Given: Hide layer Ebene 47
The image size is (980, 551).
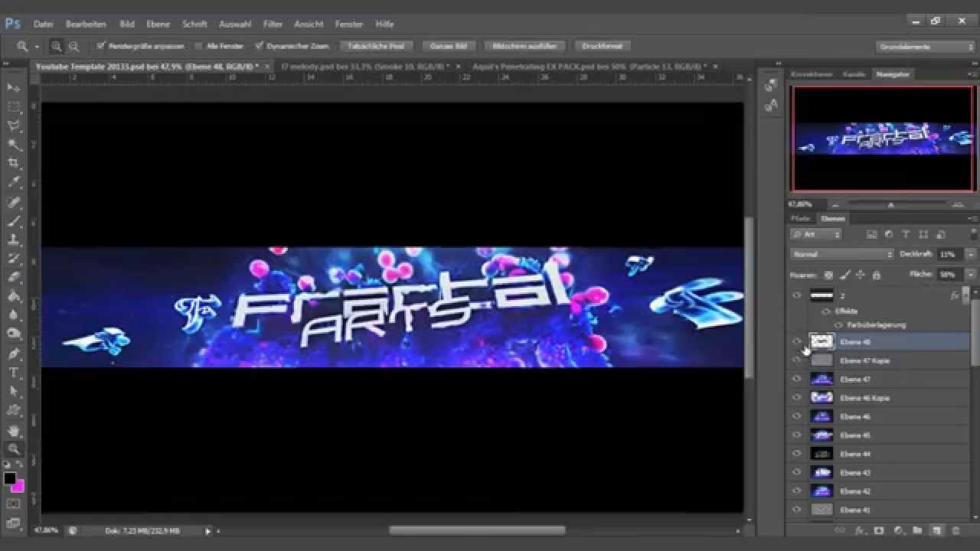Looking at the screenshot, I should pos(797,379).
